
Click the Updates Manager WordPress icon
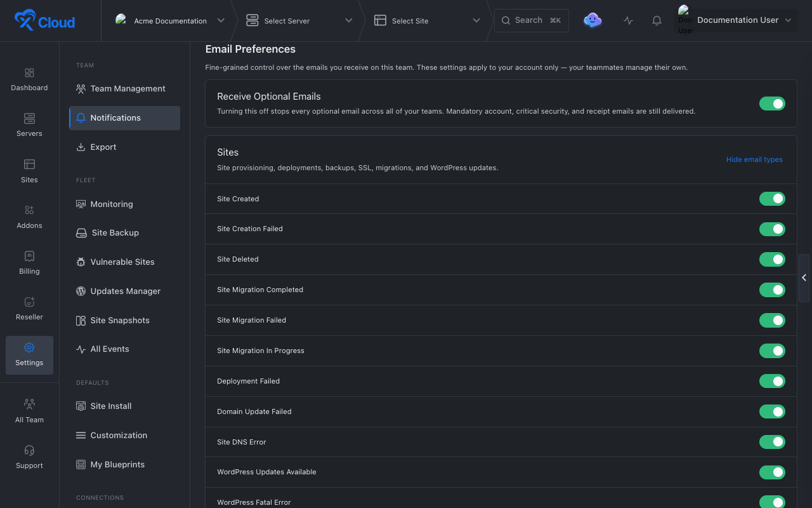point(81,291)
